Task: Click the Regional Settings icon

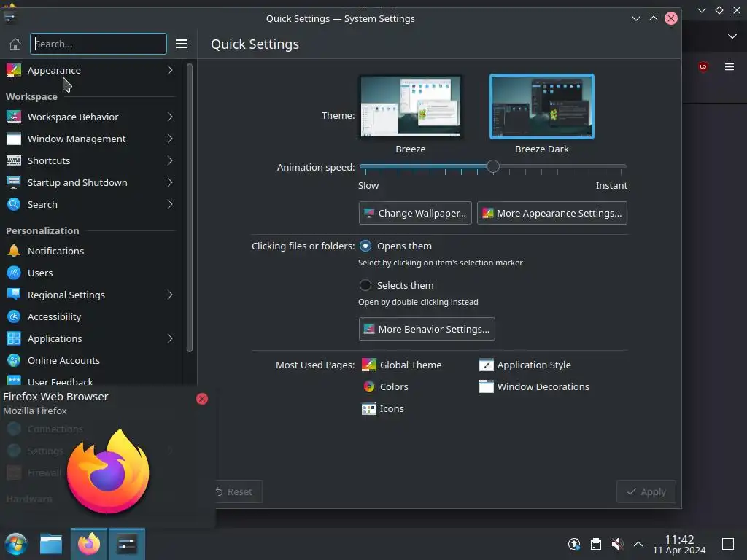Action: pos(13,295)
